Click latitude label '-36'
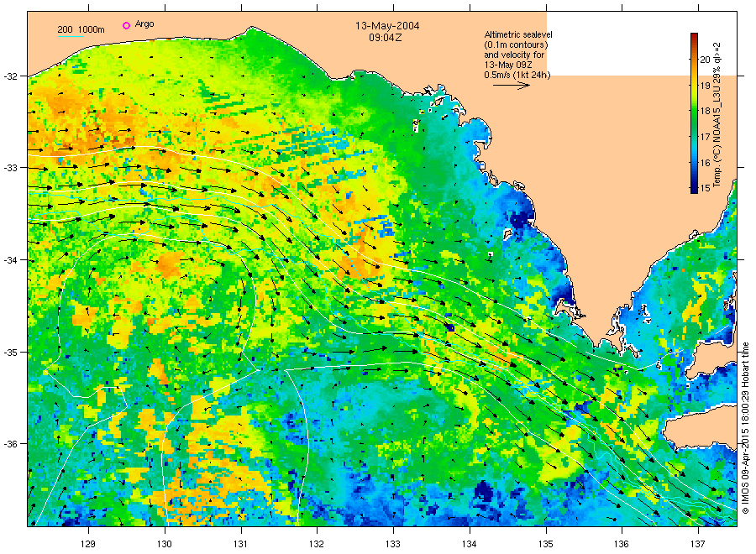Screen dimensions: 756x554 pos(10,444)
